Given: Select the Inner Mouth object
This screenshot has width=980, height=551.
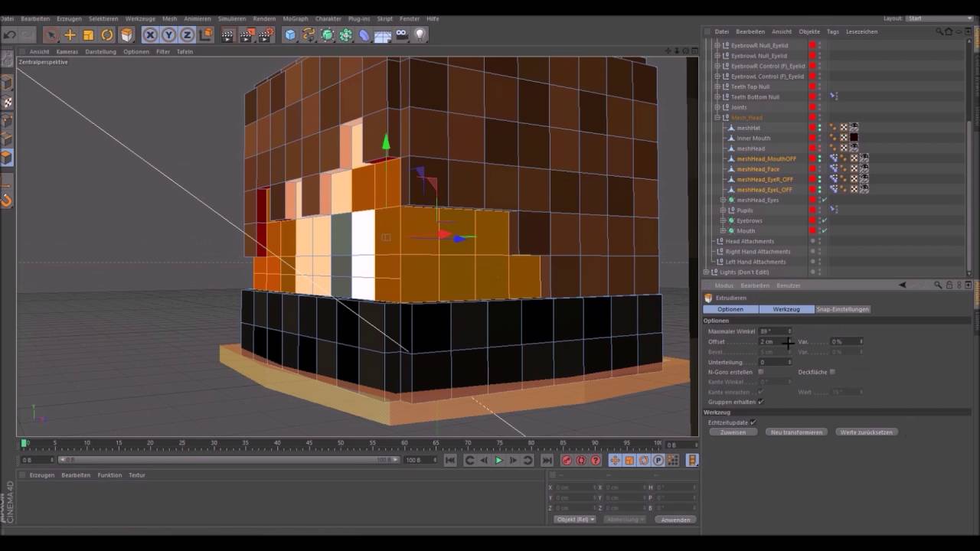Looking at the screenshot, I should tap(753, 138).
